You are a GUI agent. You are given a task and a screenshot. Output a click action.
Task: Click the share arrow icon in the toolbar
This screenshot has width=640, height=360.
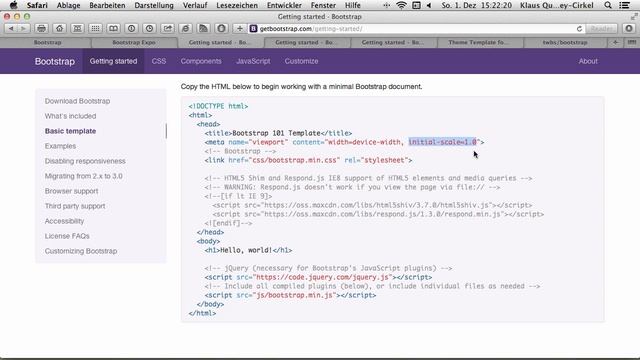(x=167, y=29)
